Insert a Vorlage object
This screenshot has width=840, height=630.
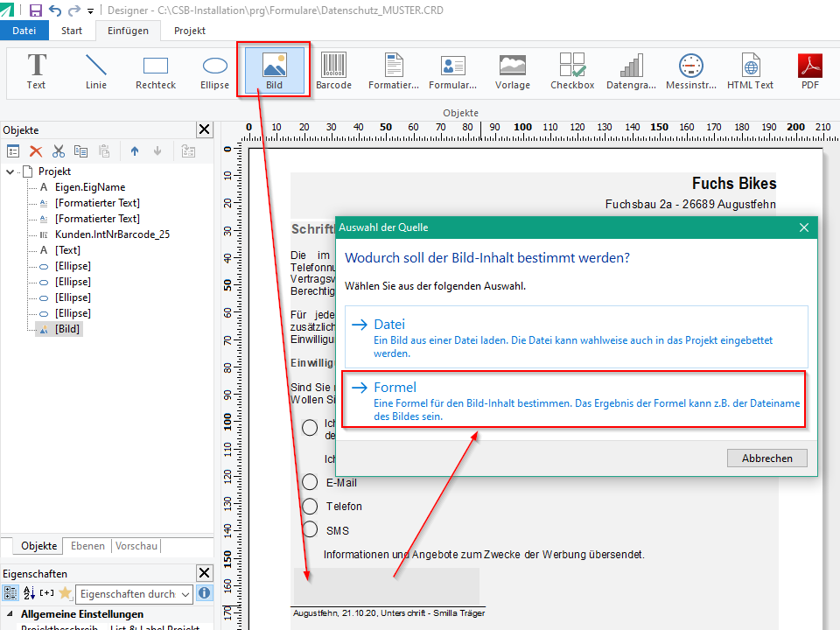513,71
